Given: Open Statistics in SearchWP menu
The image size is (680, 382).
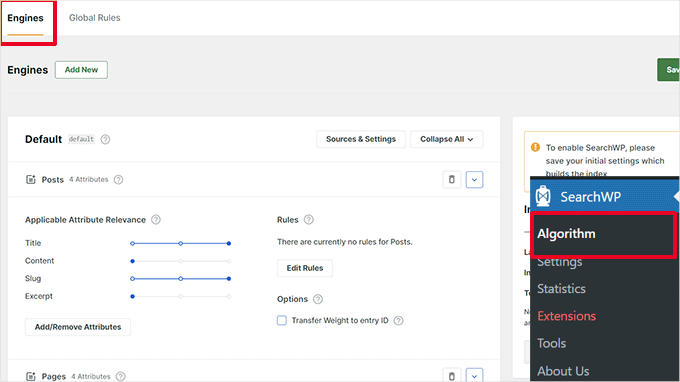Looking at the screenshot, I should coord(561,289).
